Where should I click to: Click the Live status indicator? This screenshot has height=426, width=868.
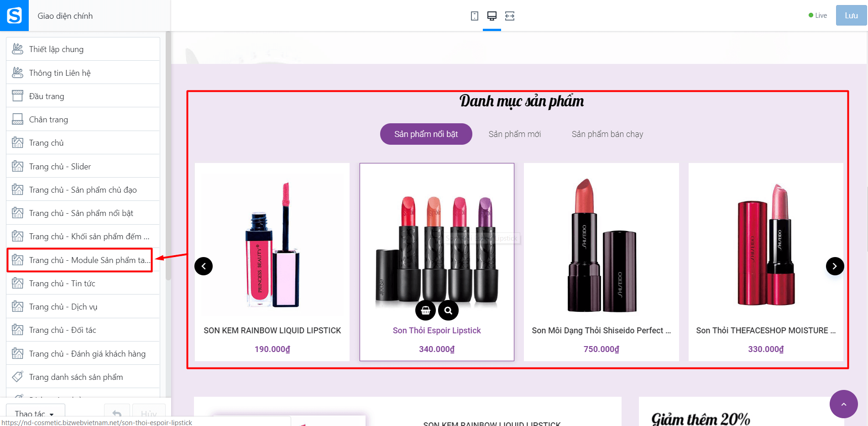coord(818,16)
